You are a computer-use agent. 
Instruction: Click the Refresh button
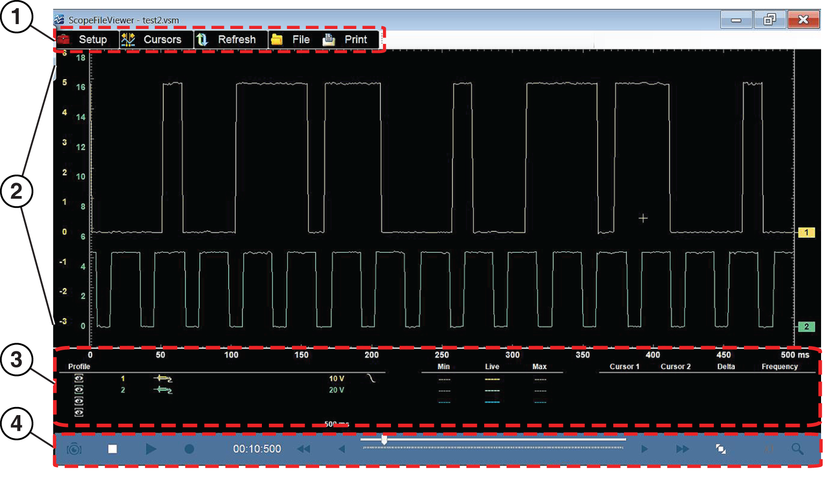point(230,40)
